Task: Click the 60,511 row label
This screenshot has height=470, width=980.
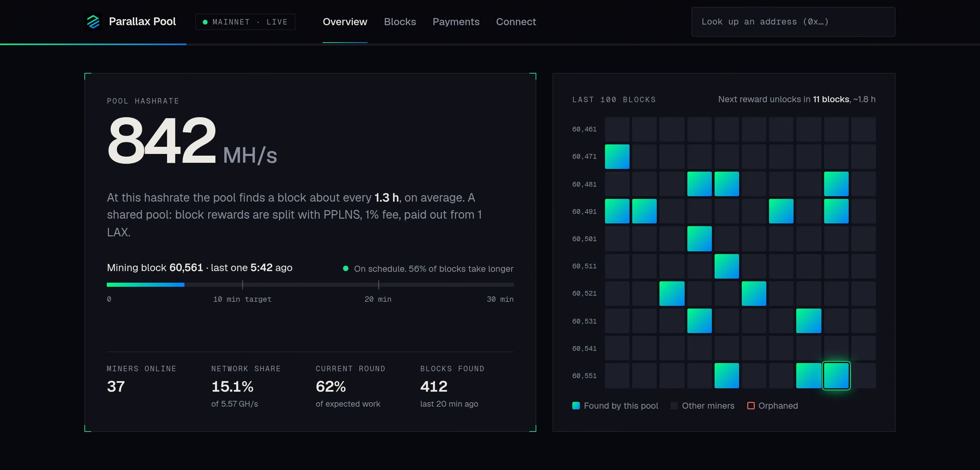Action: 584,266
